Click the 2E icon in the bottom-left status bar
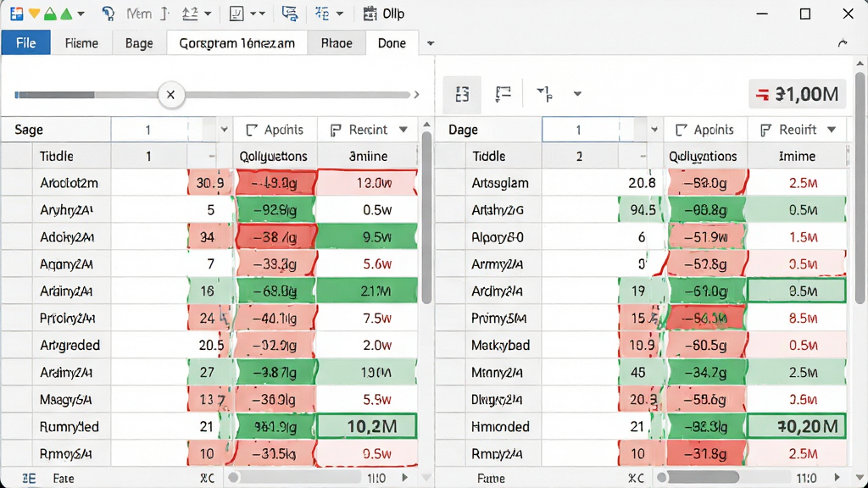 click(29, 479)
